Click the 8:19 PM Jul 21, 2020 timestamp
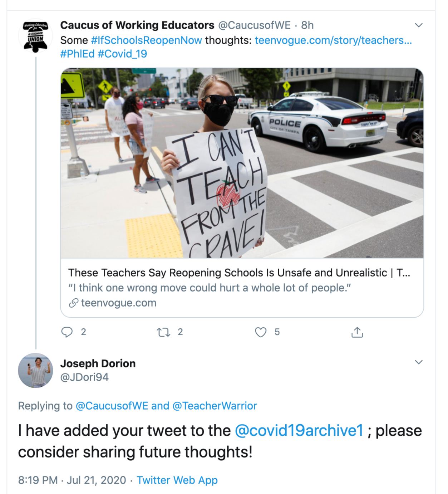The height and width of the screenshot is (494, 448). 72,480
